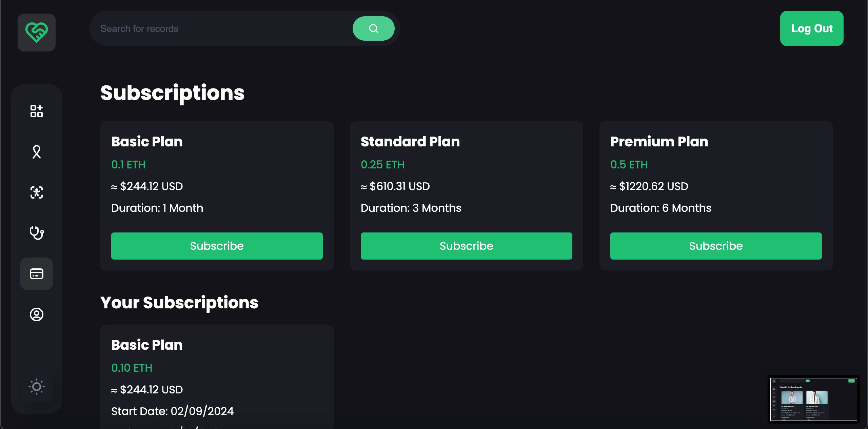Image resolution: width=868 pixels, height=429 pixels.
Task: Subscribe to the Basic Plan
Action: [x=217, y=246]
